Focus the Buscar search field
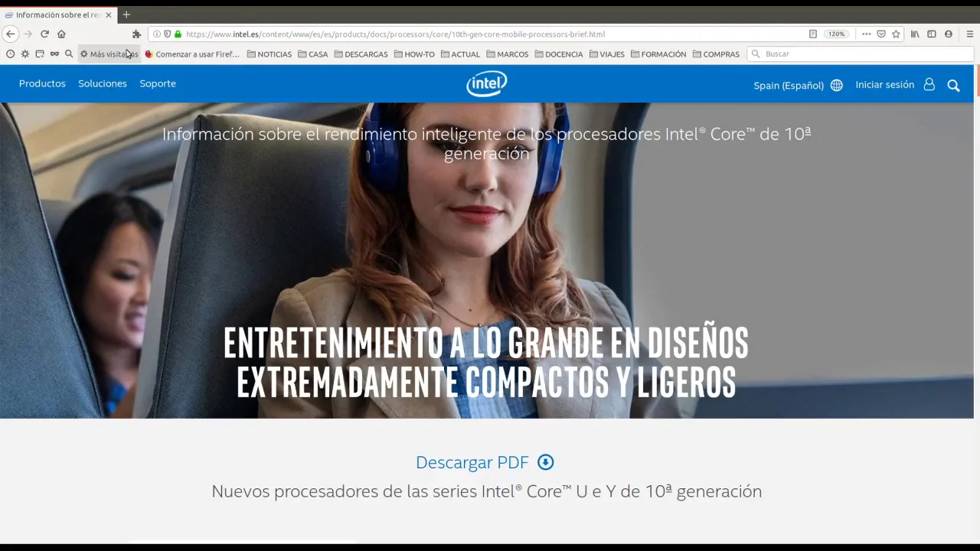 (861, 54)
